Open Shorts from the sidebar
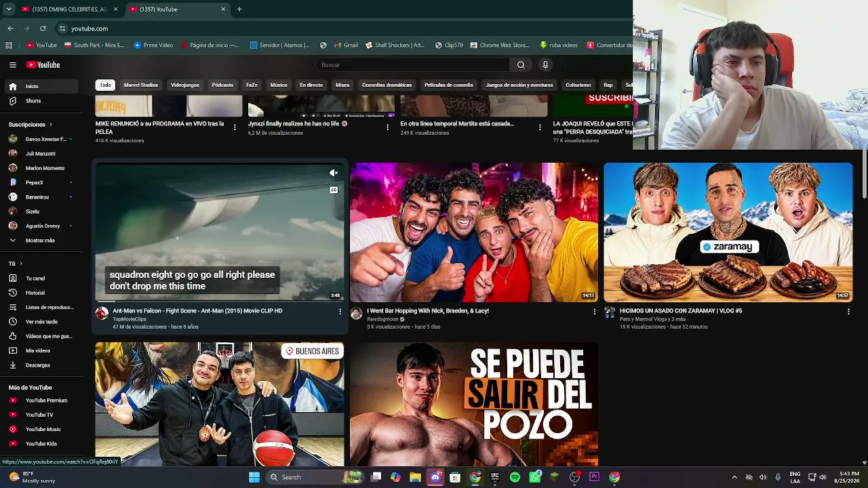The image size is (868, 488). pyautogui.click(x=41, y=101)
